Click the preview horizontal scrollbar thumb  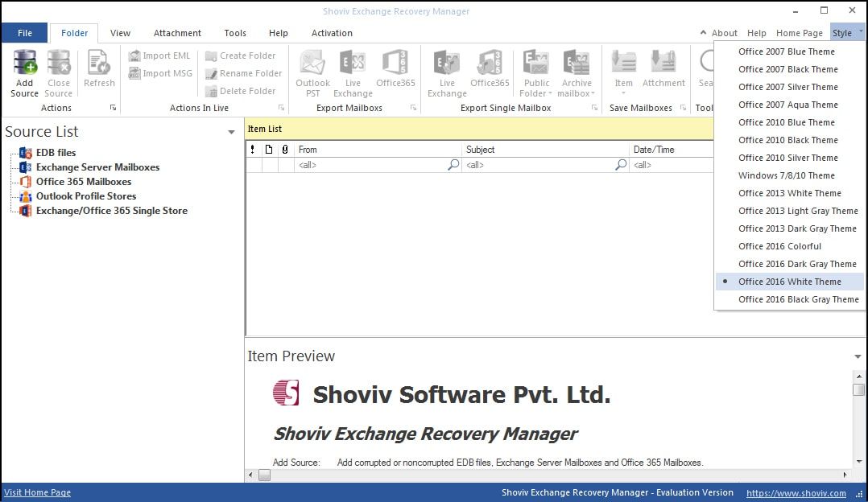tap(265, 475)
